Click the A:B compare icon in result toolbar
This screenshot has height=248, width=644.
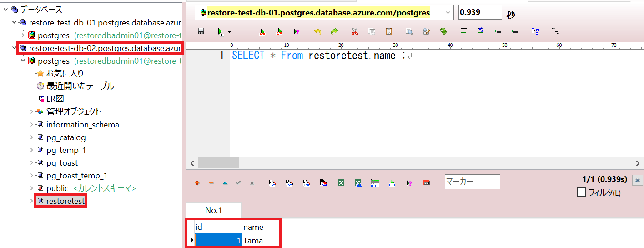pos(392,182)
